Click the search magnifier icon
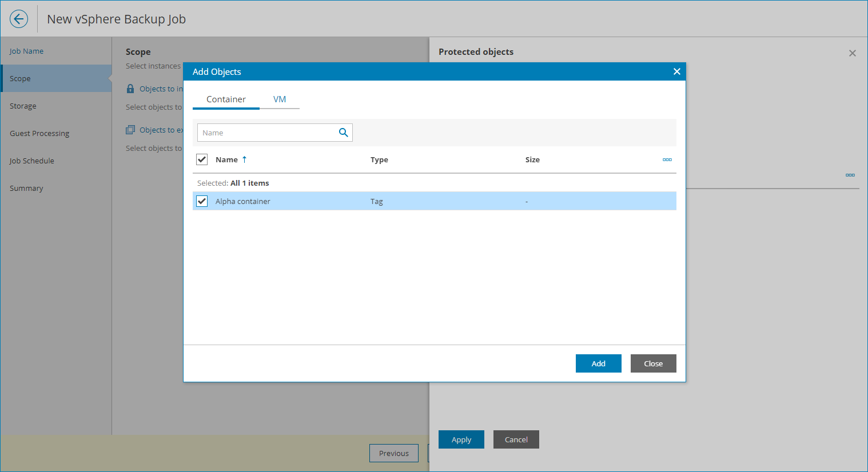The width and height of the screenshot is (868, 472). pyautogui.click(x=344, y=133)
